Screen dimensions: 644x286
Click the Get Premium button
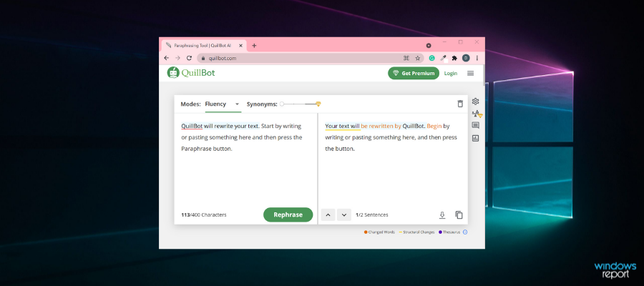414,73
